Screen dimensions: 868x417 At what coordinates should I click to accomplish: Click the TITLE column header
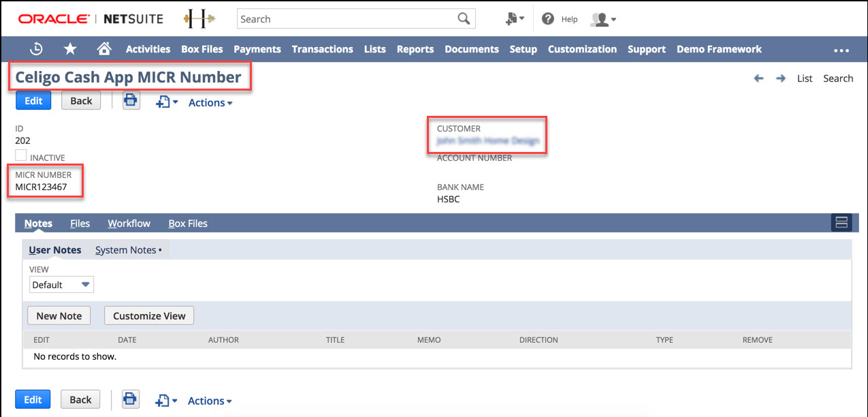[335, 340]
